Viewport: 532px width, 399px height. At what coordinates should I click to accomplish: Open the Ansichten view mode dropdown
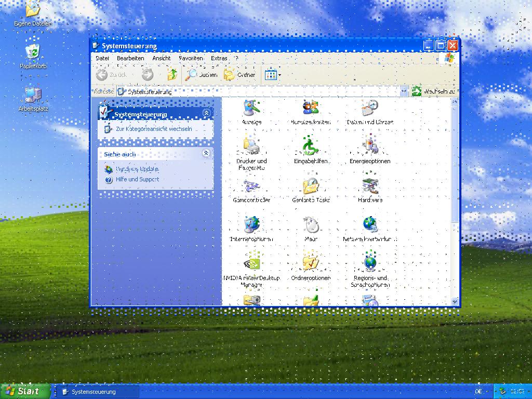pyautogui.click(x=273, y=75)
